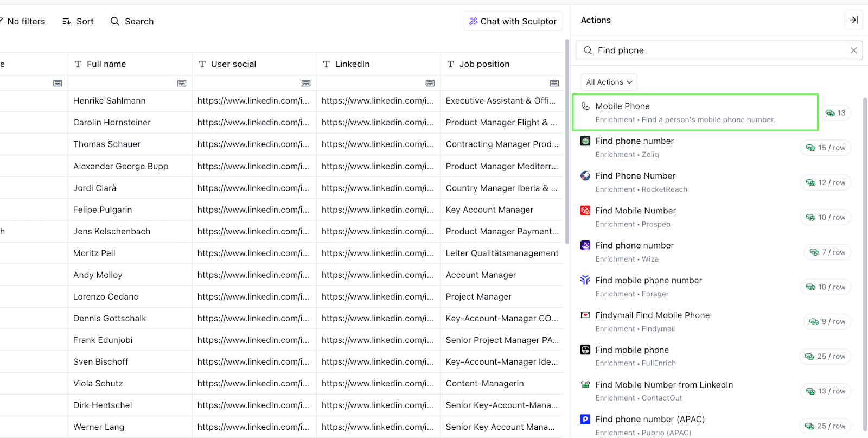Click the FullEnrich Find mobile phone icon
The height and width of the screenshot is (438, 868).
click(585, 350)
